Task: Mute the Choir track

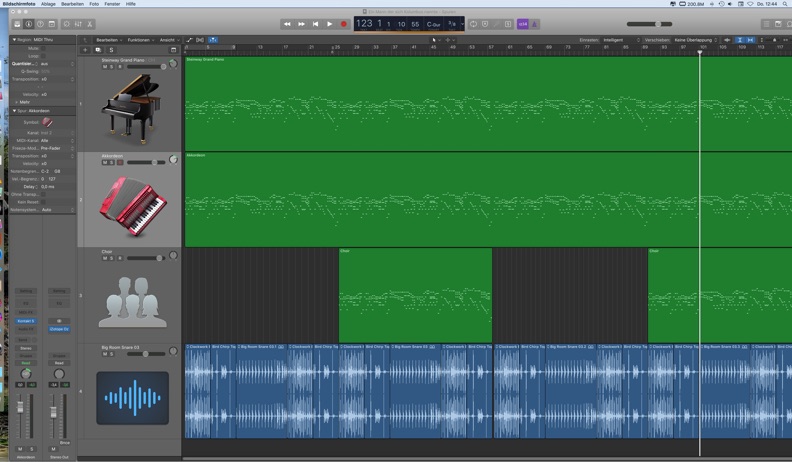Action: (x=105, y=258)
